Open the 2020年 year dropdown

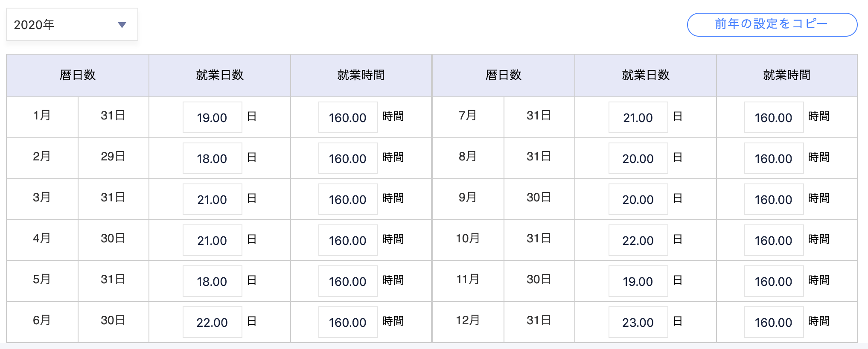[x=72, y=25]
